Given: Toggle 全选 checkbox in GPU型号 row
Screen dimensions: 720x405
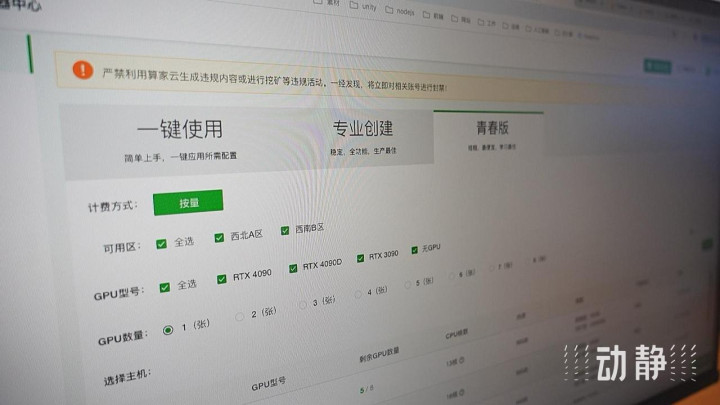Looking at the screenshot, I should tap(164, 287).
